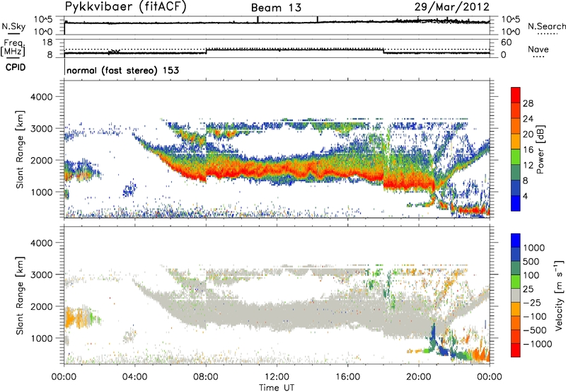Click the frequency step-up at 08:00

(x=206, y=51)
